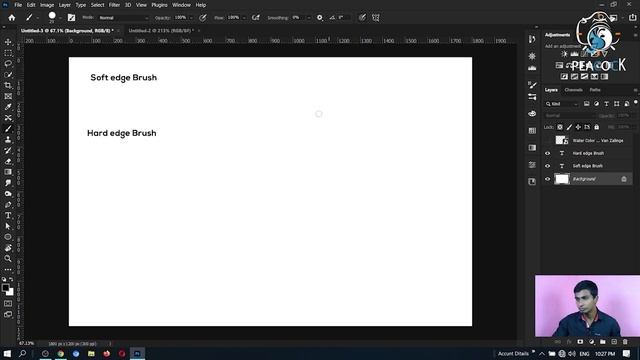Viewport: 640px width, 360px height.
Task: Select the Eyedropper tool
Action: (x=8, y=107)
